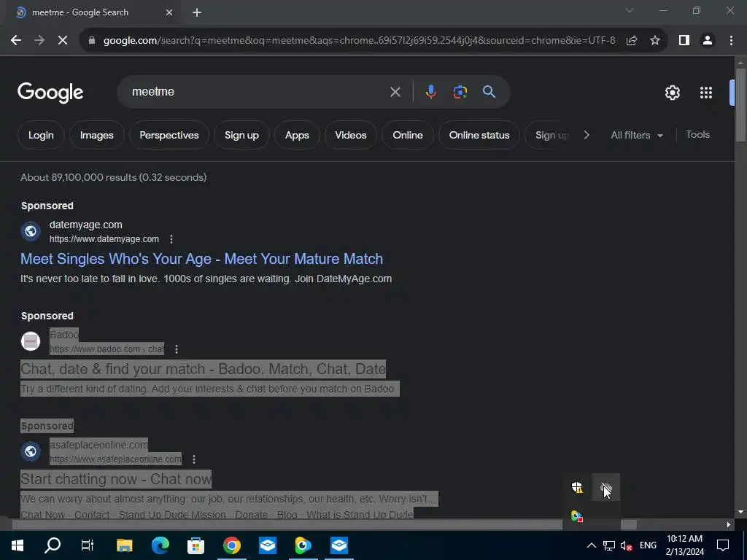Launch Microsoft Edge from taskbar

[160, 545]
